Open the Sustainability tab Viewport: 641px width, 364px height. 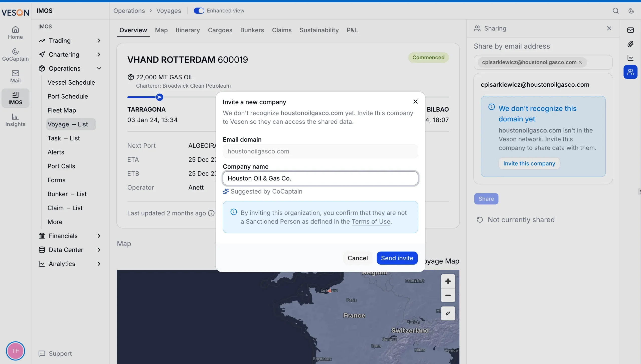[x=319, y=30]
